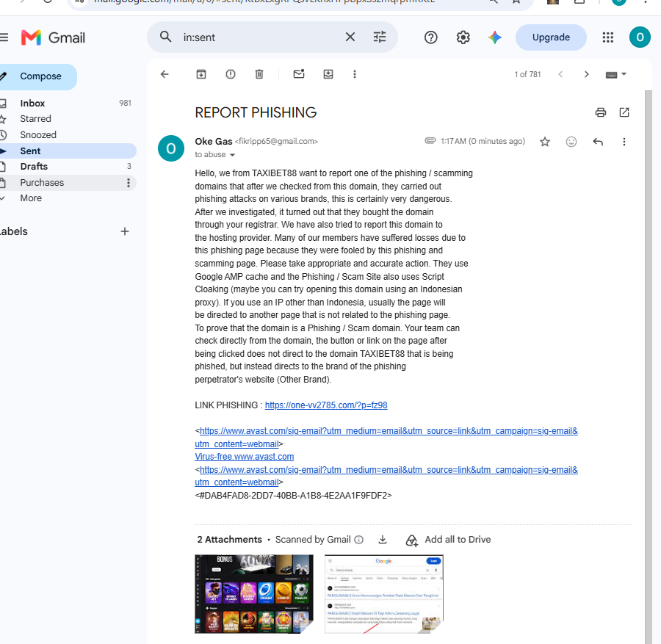The image size is (661, 644).
Task: Report this email as spam
Action: 230,74
